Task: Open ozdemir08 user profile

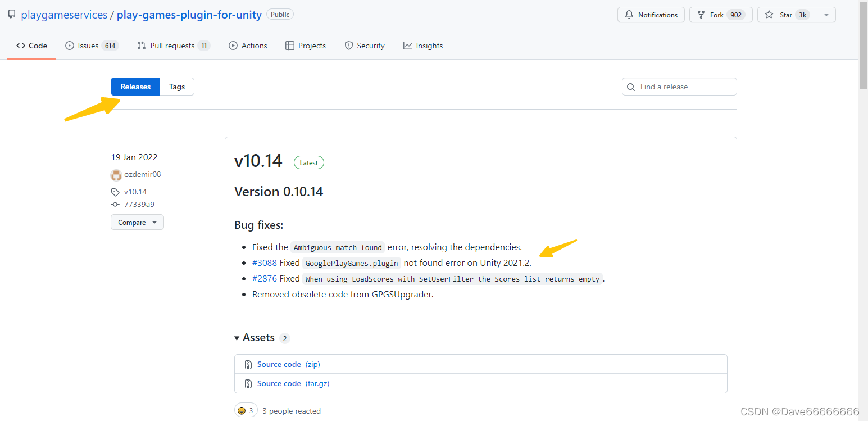Action: click(143, 174)
